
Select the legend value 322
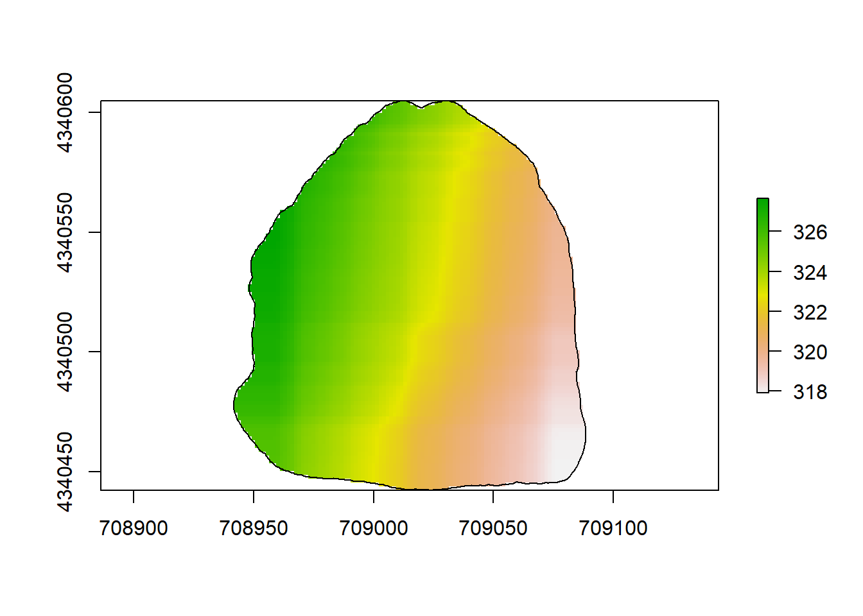[810, 312]
